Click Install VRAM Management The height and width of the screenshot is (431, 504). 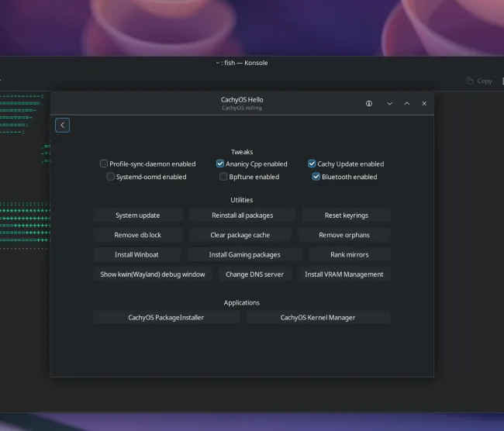click(344, 274)
